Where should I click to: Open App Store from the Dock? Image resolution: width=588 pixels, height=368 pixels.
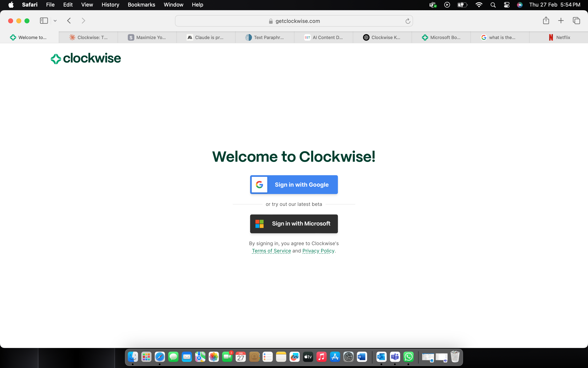click(x=335, y=357)
